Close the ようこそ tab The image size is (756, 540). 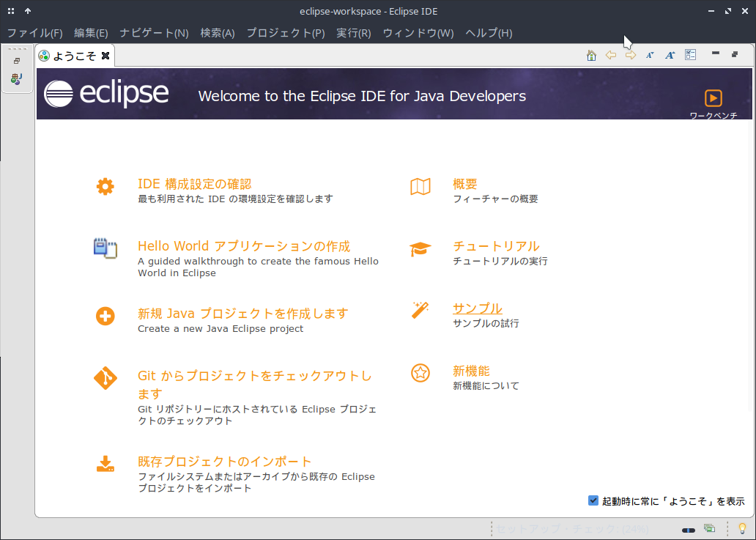coord(105,56)
